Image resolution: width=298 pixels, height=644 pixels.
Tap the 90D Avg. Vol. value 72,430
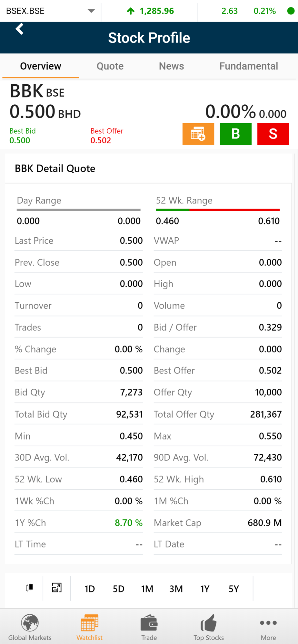[268, 457]
